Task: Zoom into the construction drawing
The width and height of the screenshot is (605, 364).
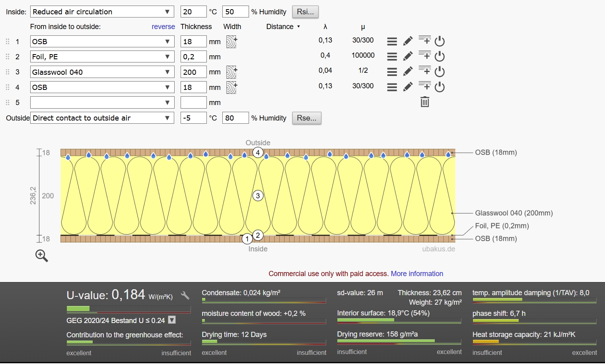Action: point(42,256)
